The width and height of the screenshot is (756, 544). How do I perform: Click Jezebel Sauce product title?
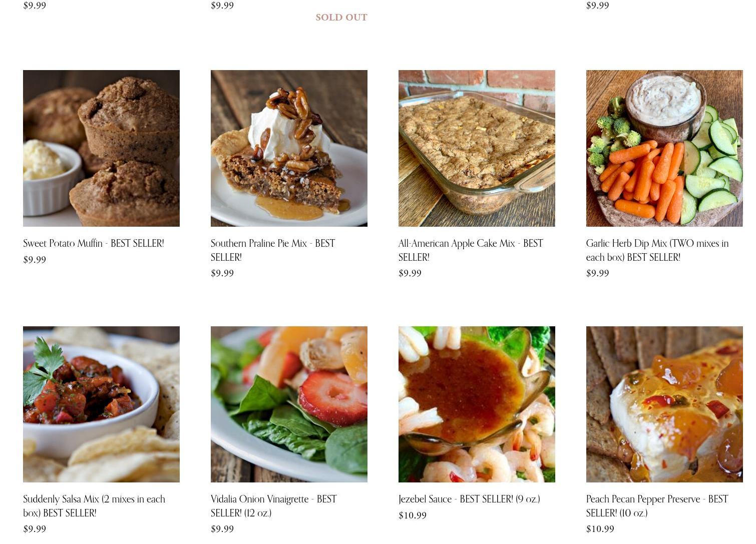click(469, 499)
